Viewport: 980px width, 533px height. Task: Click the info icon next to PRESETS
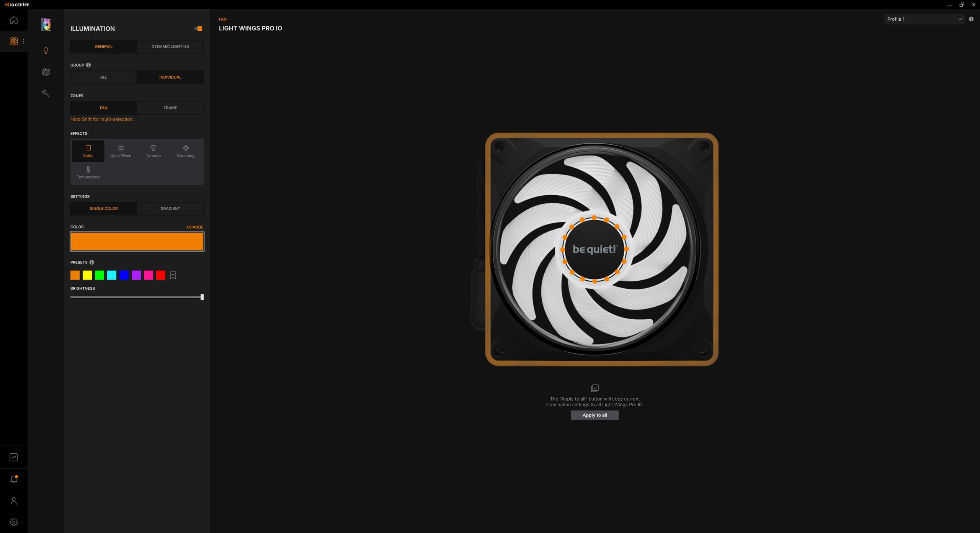click(91, 262)
